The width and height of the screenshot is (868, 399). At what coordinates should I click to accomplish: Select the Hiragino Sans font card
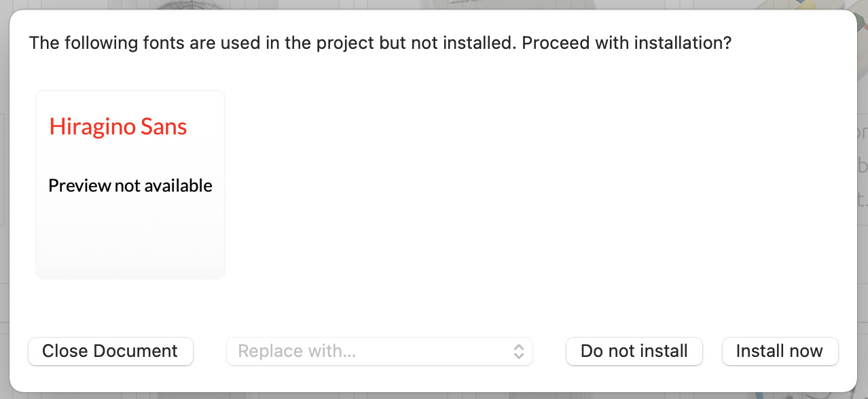(x=130, y=185)
